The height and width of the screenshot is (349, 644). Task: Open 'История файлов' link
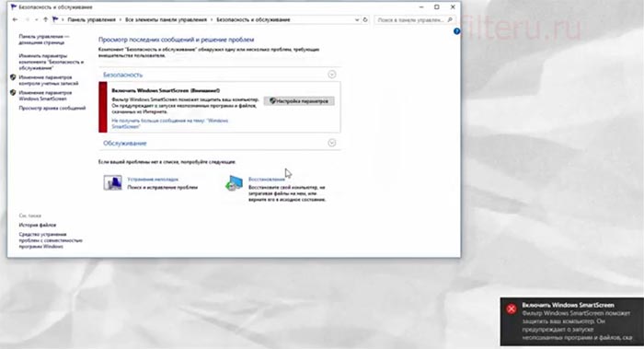click(38, 225)
